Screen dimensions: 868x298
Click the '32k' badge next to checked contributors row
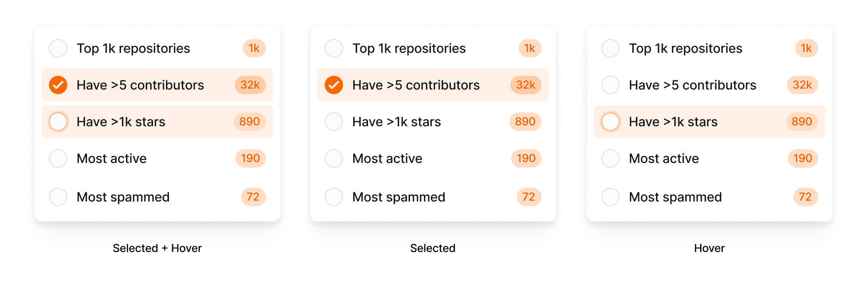(250, 85)
